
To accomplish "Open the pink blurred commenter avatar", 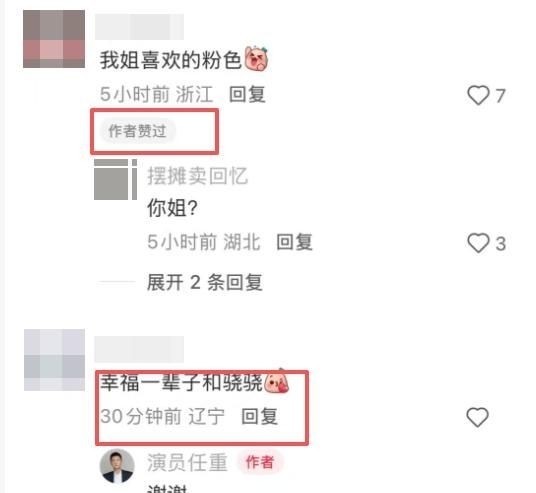I will tap(54, 39).
